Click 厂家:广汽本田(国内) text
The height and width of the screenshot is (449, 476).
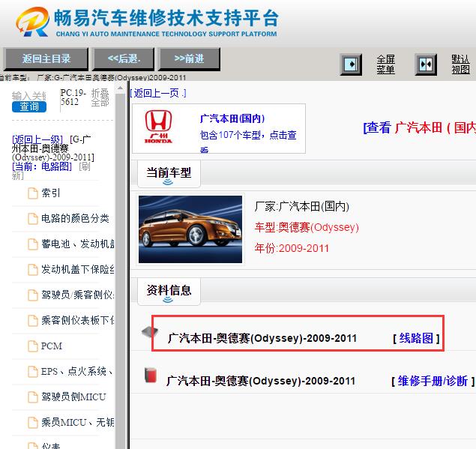[302, 207]
